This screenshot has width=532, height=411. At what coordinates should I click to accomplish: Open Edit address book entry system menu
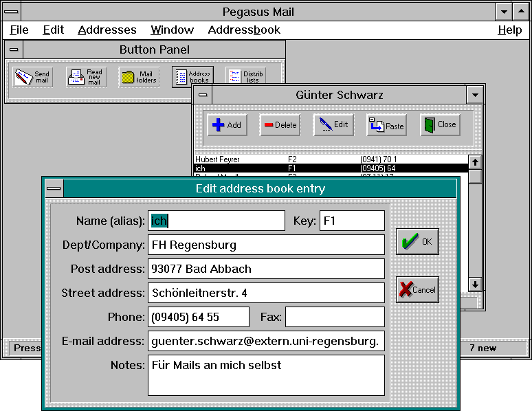pos(54,189)
